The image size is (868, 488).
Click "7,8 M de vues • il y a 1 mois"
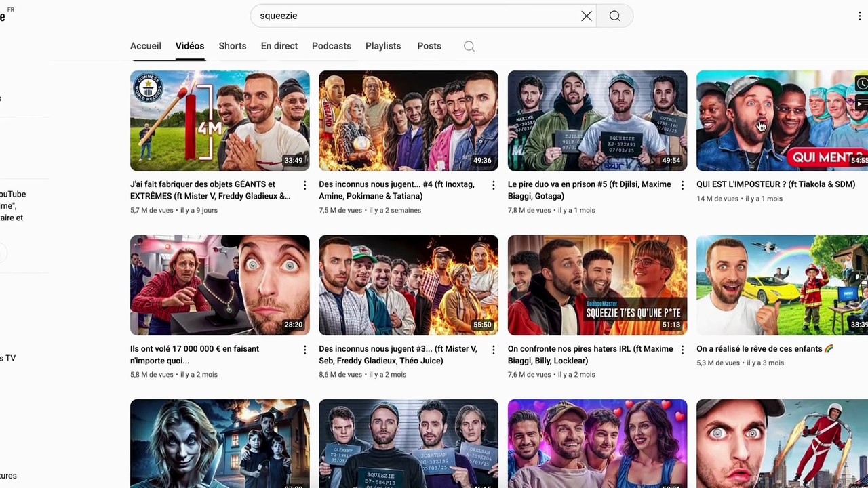pos(551,211)
